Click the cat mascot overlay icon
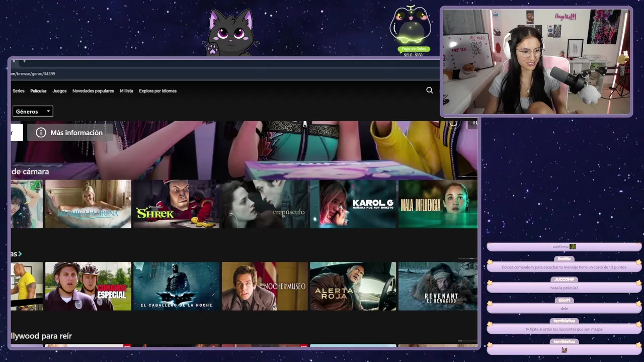The height and width of the screenshot is (362, 644). click(231, 33)
